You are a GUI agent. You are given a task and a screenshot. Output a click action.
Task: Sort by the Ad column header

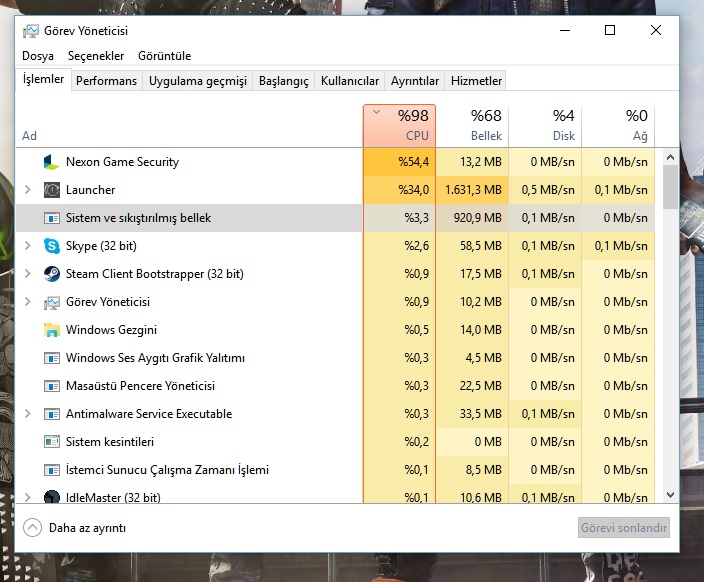[189, 126]
